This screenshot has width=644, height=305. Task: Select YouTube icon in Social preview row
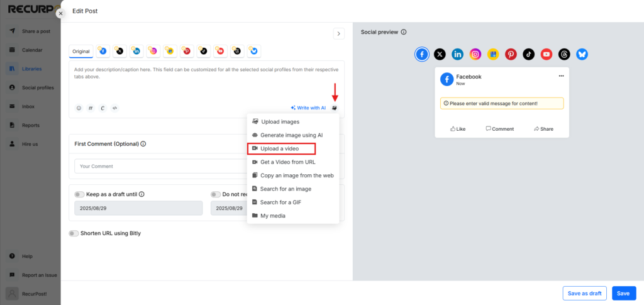tap(547, 54)
